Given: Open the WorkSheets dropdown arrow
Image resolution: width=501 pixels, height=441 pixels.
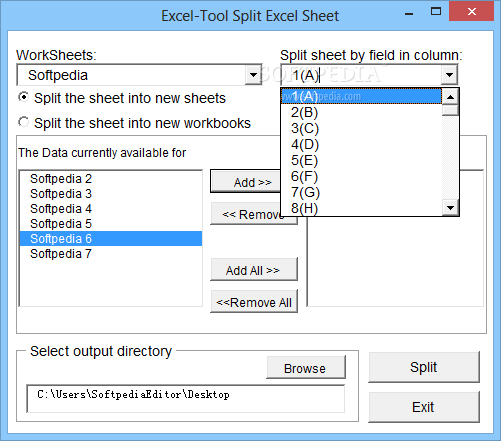Looking at the screenshot, I should 253,75.
